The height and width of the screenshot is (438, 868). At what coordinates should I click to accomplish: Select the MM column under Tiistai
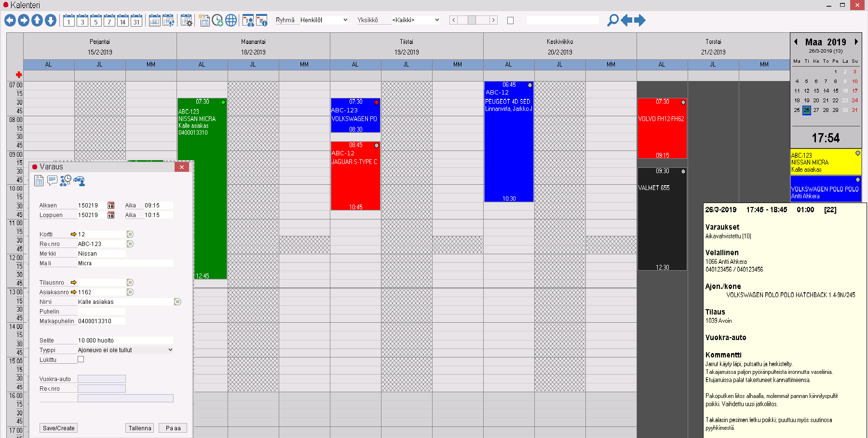coord(457,65)
